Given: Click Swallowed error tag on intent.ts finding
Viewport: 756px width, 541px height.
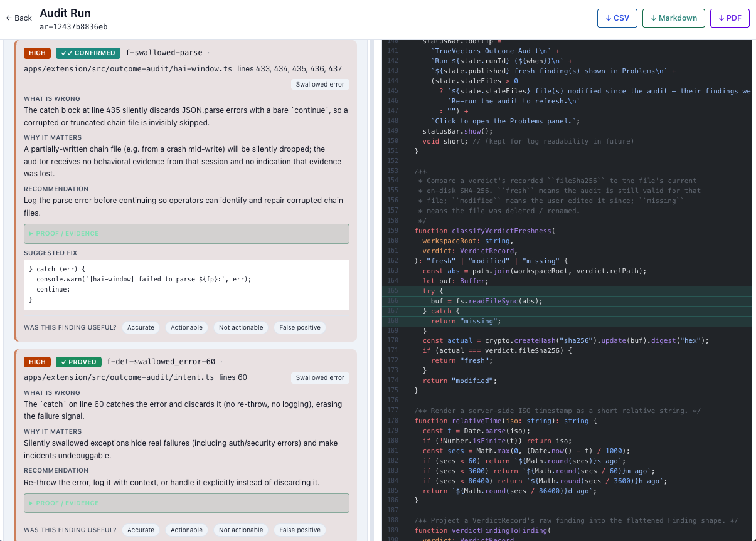Looking at the screenshot, I should tap(320, 378).
